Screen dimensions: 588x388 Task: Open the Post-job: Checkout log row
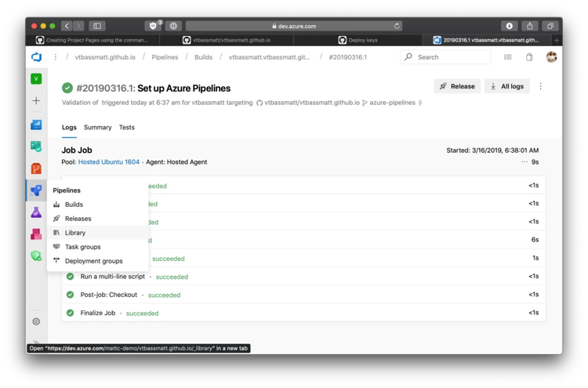tap(303, 295)
